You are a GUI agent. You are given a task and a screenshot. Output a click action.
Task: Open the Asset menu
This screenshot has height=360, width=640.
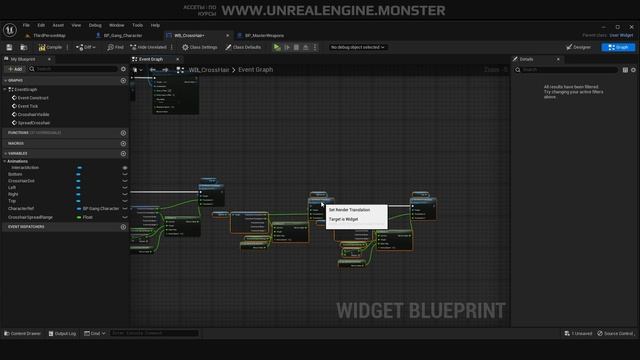click(58, 25)
